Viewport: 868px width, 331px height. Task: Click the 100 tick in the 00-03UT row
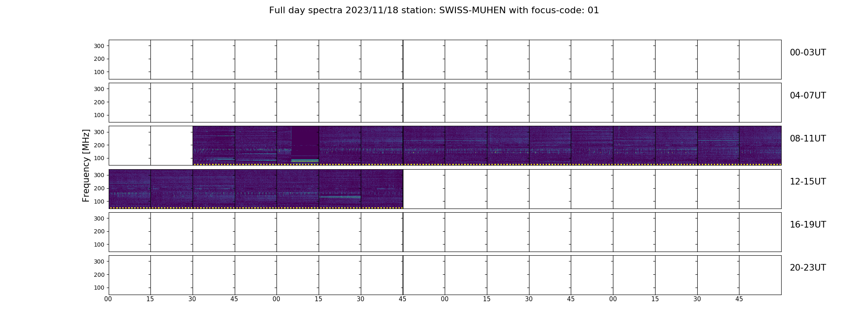click(99, 72)
